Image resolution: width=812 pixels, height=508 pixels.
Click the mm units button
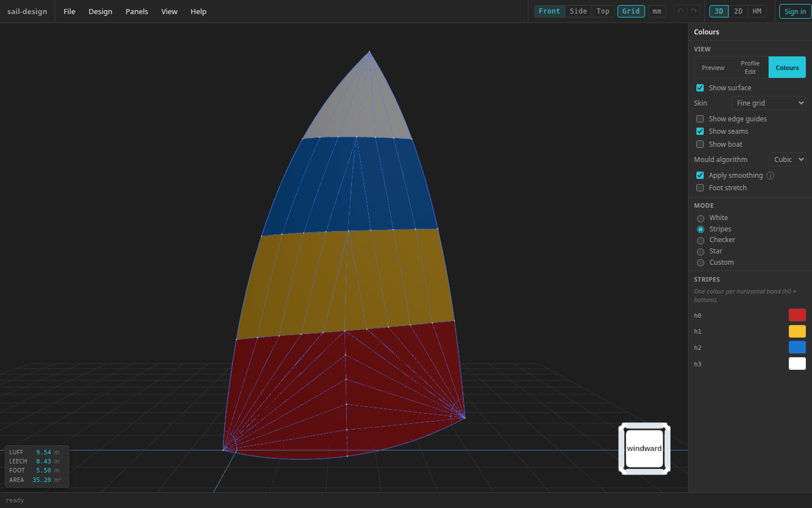pos(657,11)
